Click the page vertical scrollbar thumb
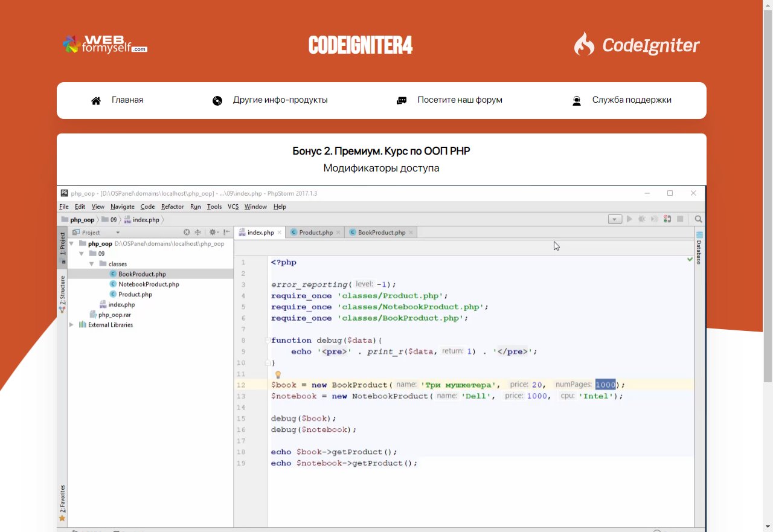Viewport: 773px width, 532px height. click(x=768, y=196)
